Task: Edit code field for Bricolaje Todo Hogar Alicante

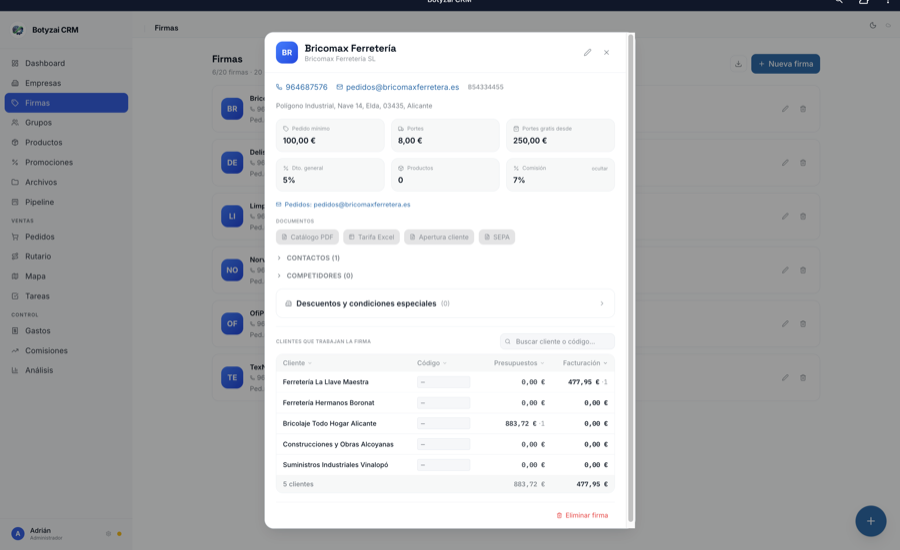Action: pos(443,423)
